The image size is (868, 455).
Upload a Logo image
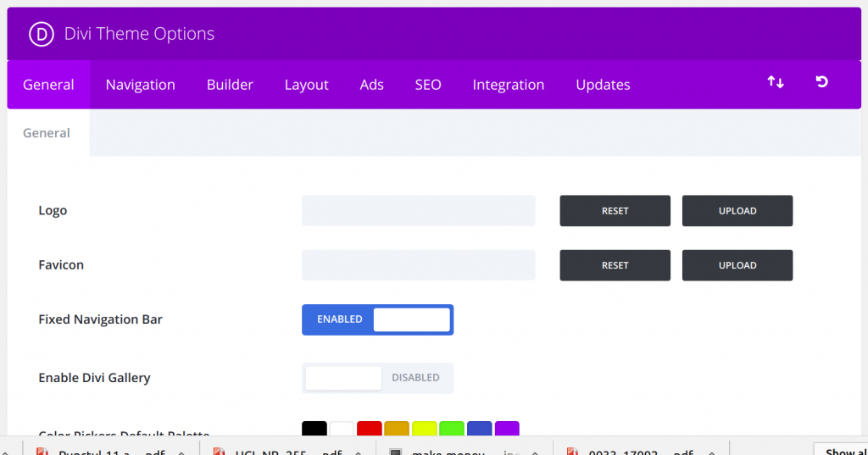coord(737,211)
